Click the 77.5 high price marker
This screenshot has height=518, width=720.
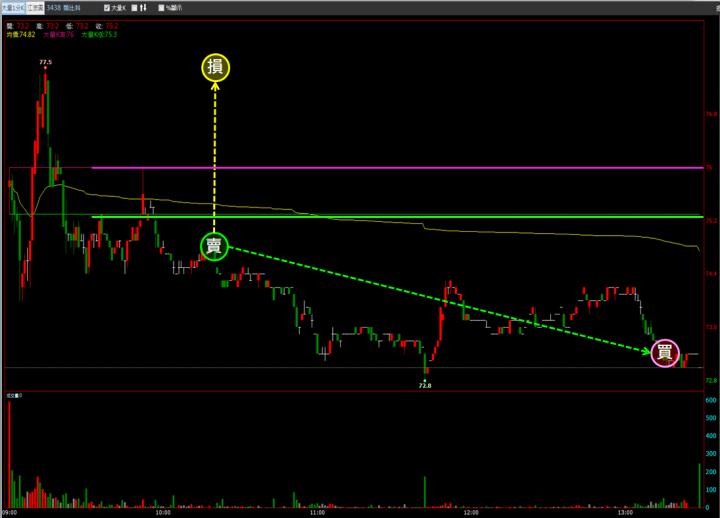tap(45, 62)
